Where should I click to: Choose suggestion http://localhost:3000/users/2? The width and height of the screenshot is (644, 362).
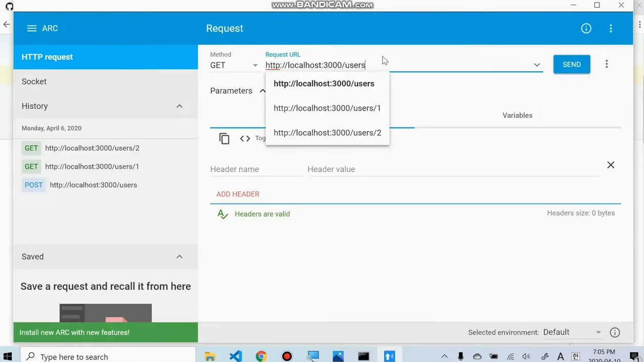pos(327,133)
